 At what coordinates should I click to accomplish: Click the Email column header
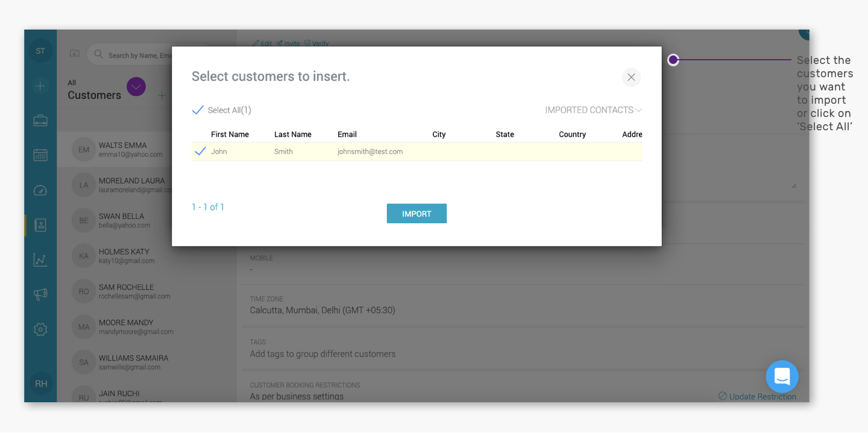(x=347, y=134)
